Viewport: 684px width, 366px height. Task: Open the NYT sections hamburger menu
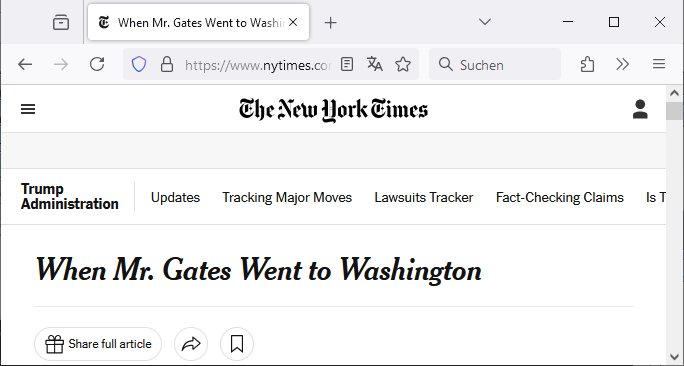28,109
